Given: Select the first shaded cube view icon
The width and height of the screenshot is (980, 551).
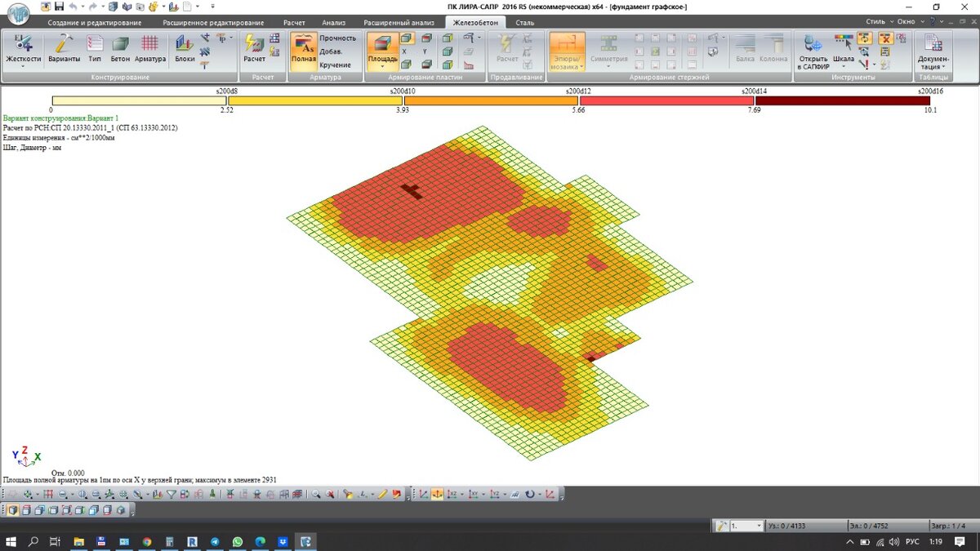Looking at the screenshot, I should 11,511.
